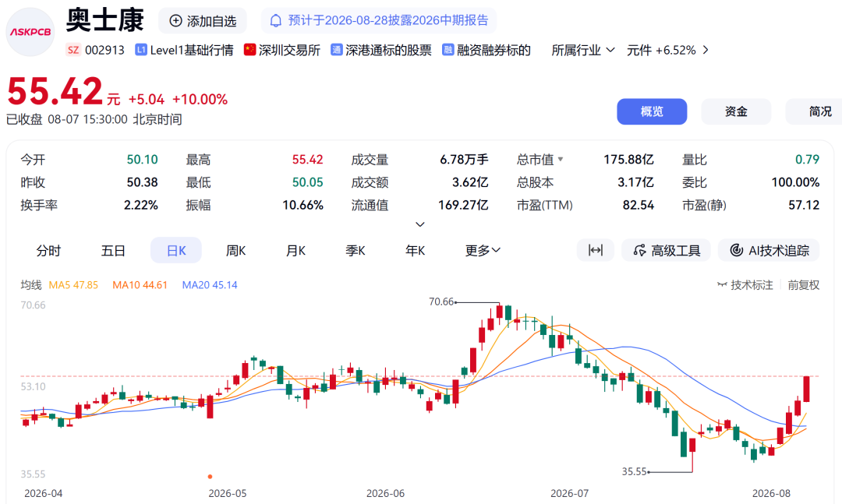
Task: Open the 前复权 adjustment selector
Action: pyautogui.click(x=803, y=285)
